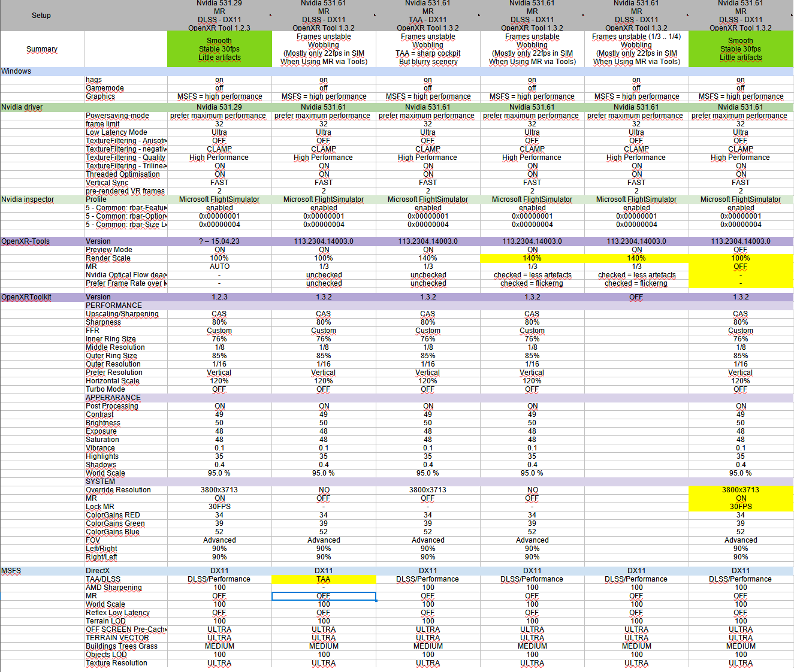Select the yellow "100%" Render Scale cell
This screenshot has width=794, height=672.
coord(741,258)
